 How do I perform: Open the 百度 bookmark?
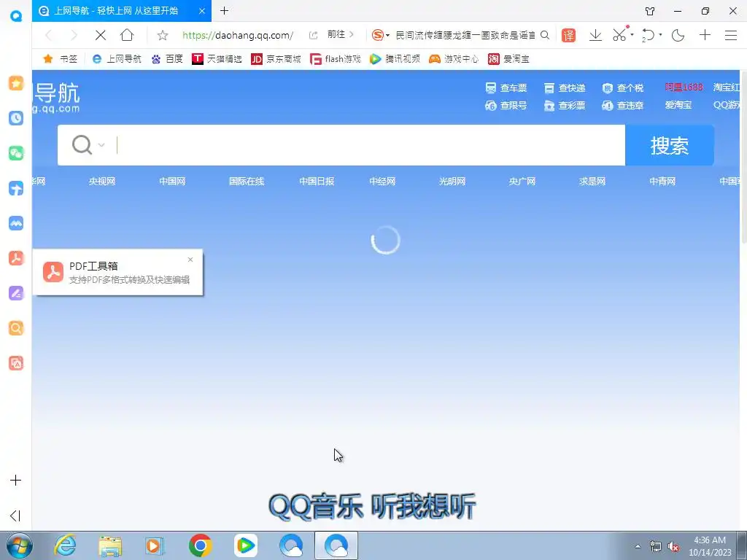(x=167, y=58)
